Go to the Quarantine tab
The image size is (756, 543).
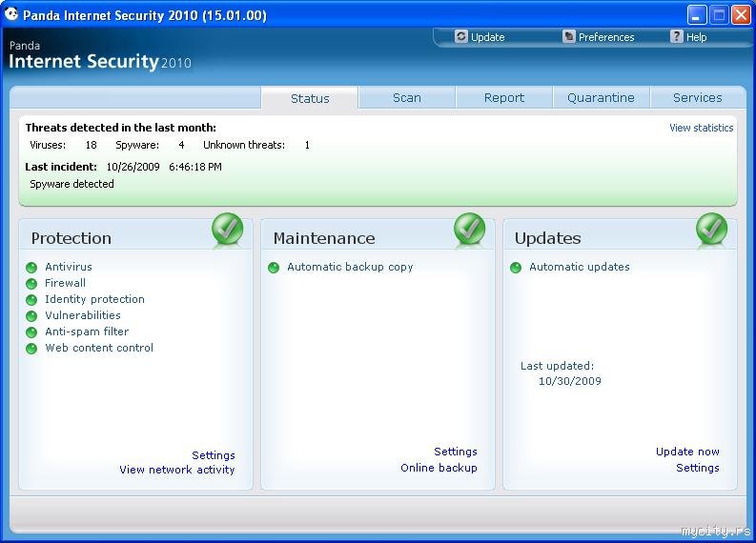pyautogui.click(x=601, y=98)
